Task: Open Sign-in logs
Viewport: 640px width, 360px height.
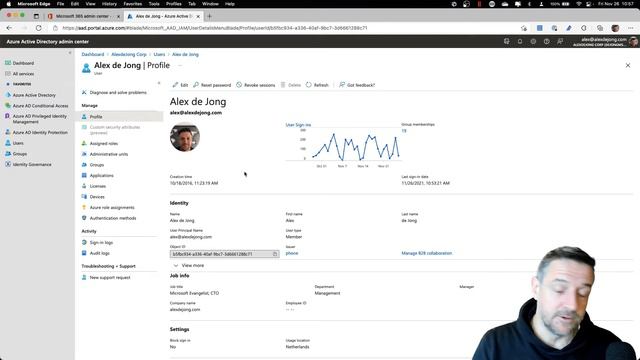Action: pyautogui.click(x=101, y=242)
